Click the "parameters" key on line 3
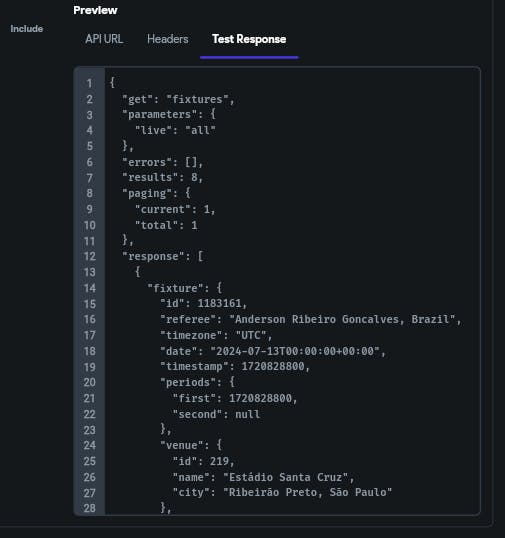 (160, 114)
